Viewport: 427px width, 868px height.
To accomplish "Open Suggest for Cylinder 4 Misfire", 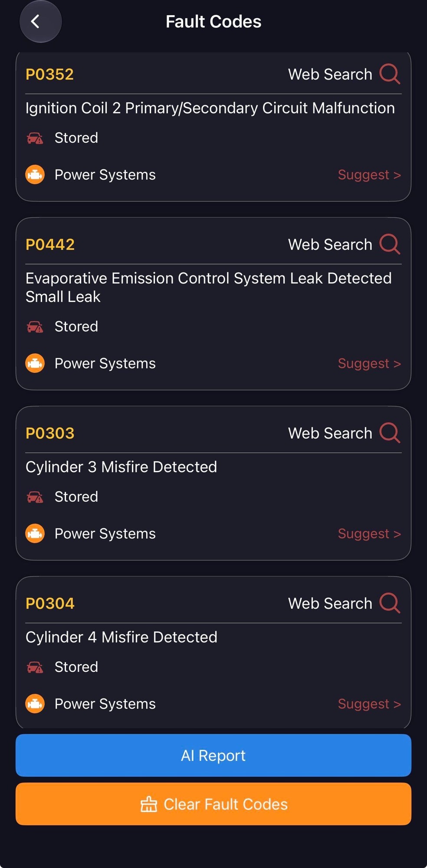I will (x=369, y=704).
